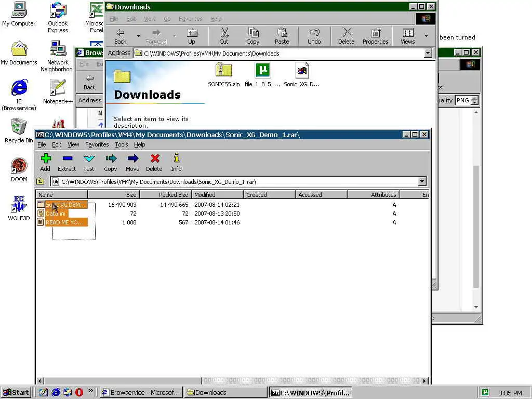532x399 pixels.
Task: Open IE (Browservice) desktop icon
Action: pos(19,95)
